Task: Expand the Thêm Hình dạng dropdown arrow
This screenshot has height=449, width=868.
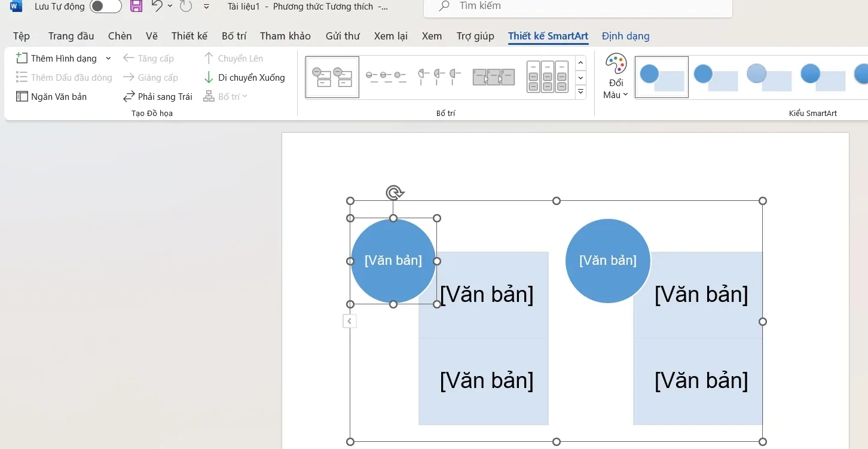Action: (108, 58)
